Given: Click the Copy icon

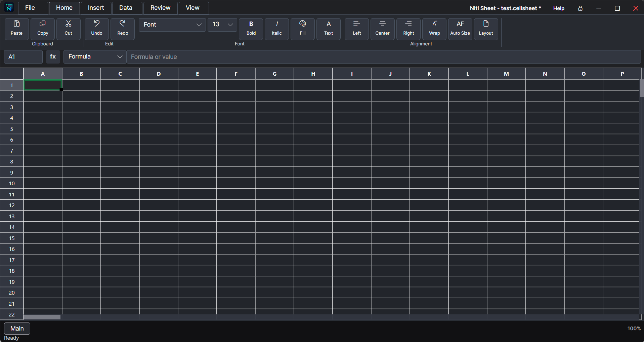Looking at the screenshot, I should (43, 29).
